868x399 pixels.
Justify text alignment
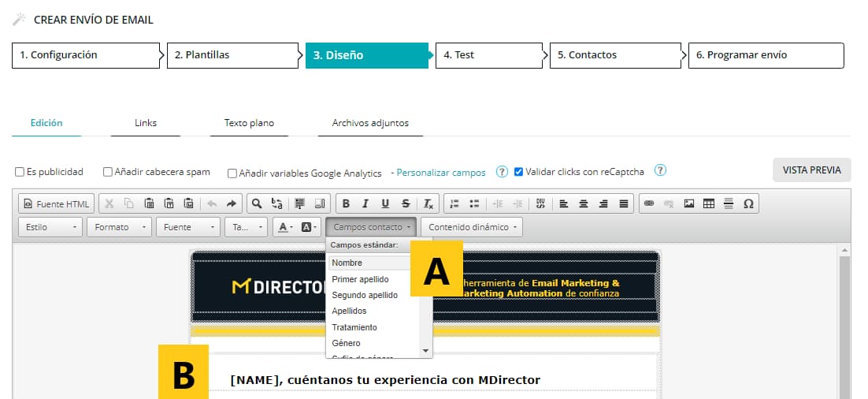coord(623,204)
